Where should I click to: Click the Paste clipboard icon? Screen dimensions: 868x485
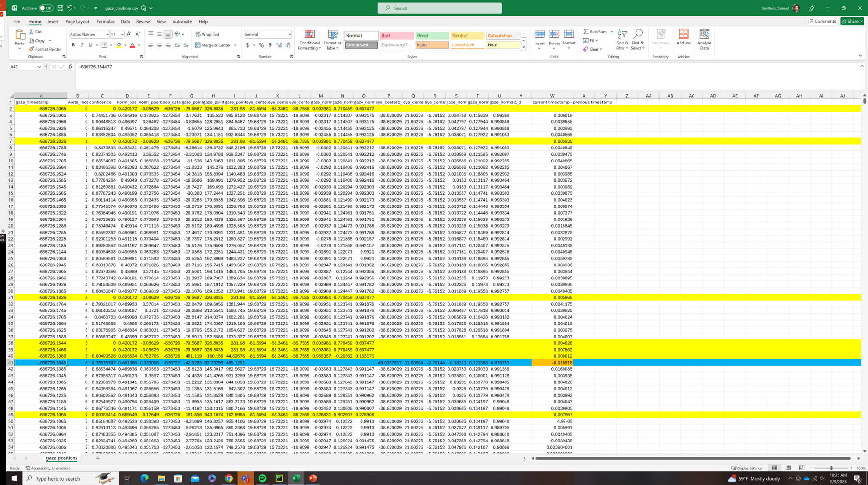tap(20, 35)
